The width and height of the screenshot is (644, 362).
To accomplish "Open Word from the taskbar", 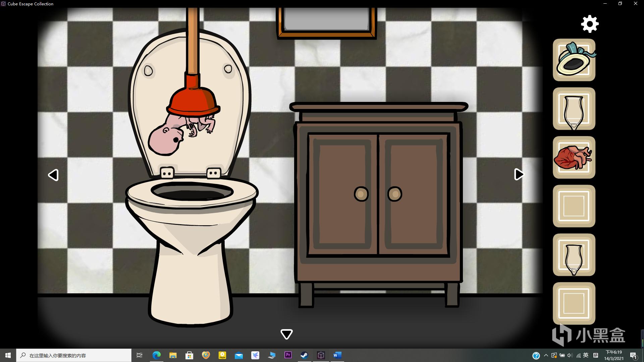I will click(337, 355).
